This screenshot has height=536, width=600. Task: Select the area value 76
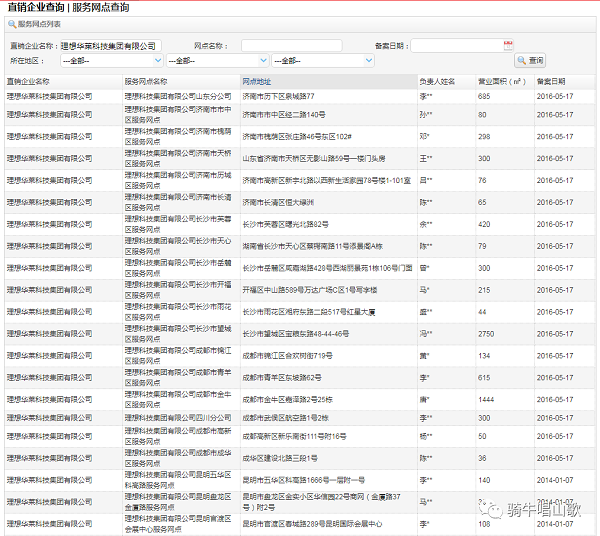(x=482, y=180)
